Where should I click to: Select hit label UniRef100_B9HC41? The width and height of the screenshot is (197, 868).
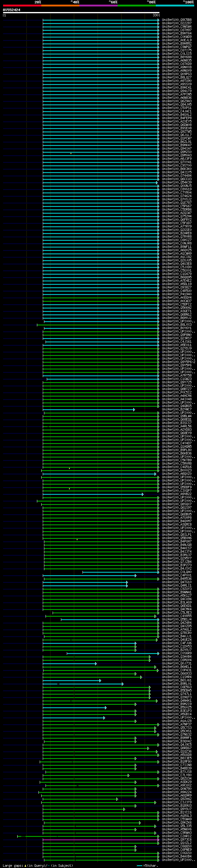click(x=176, y=88)
